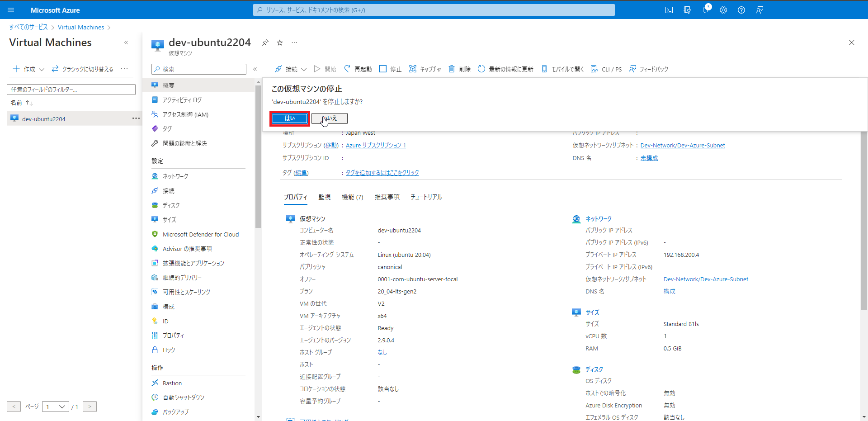Confirm stop by clicking はい
Image resolution: width=868 pixels, height=421 pixels.
[290, 118]
